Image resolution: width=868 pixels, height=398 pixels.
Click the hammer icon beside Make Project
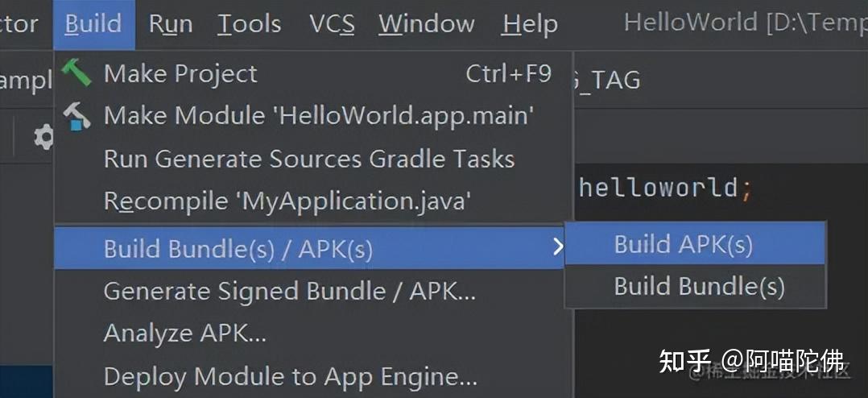77,73
